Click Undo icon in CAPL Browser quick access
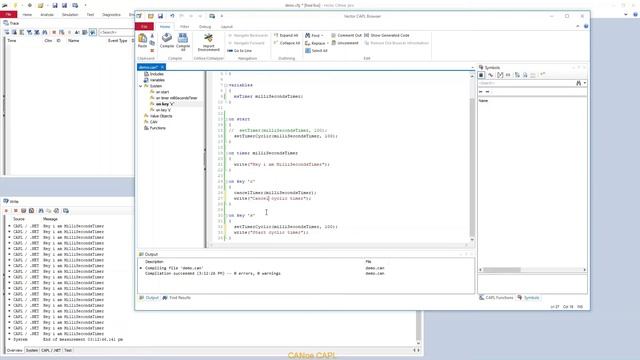The height and width of the screenshot is (360, 640). pyautogui.click(x=172, y=16)
